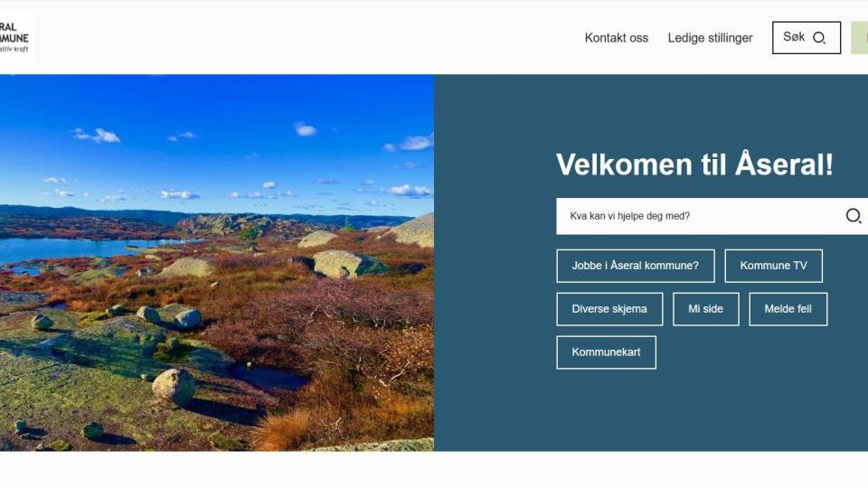
Task: Click the magnifier icon in the search field
Action: click(853, 216)
